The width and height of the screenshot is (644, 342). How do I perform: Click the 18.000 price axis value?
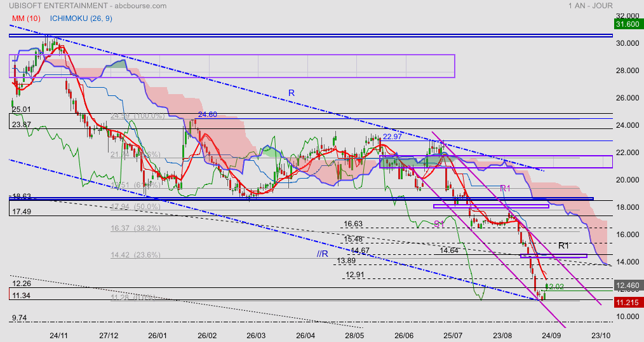(627, 207)
